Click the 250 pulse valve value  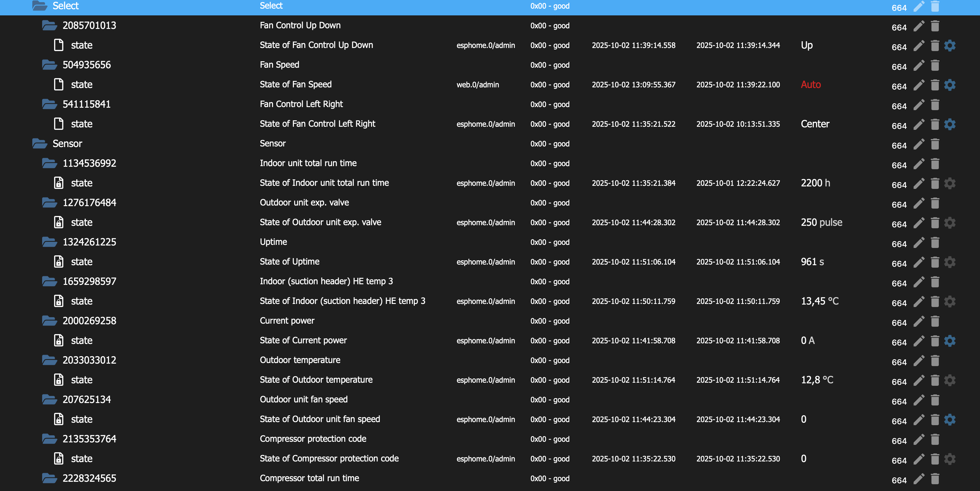point(821,223)
